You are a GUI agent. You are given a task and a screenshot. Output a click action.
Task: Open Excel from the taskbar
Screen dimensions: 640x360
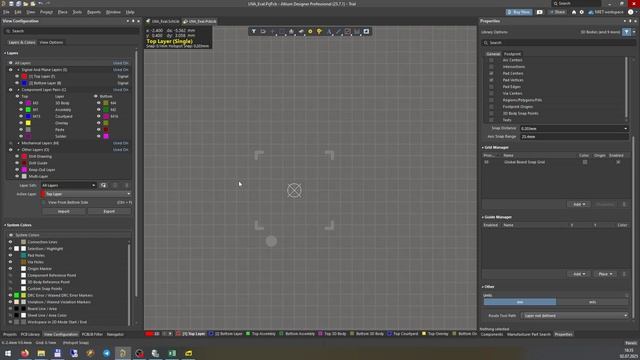click(x=172, y=353)
